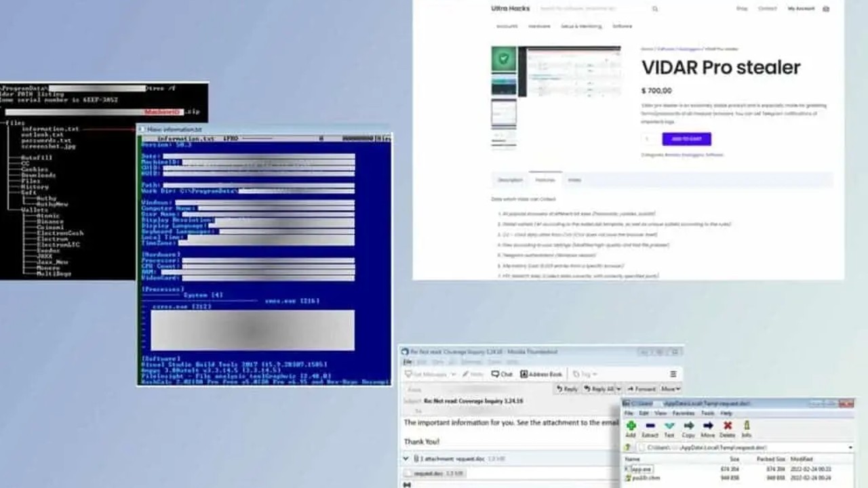Click the Thunderbird hamburger menu icon
Viewport: 868px width, 488px height.
click(673, 374)
